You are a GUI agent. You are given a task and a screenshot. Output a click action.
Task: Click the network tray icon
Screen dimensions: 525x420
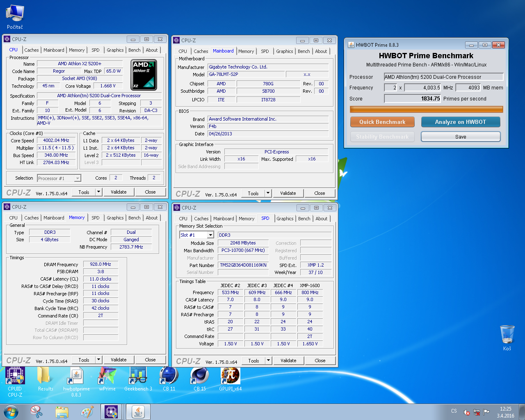pyautogui.click(x=477, y=412)
